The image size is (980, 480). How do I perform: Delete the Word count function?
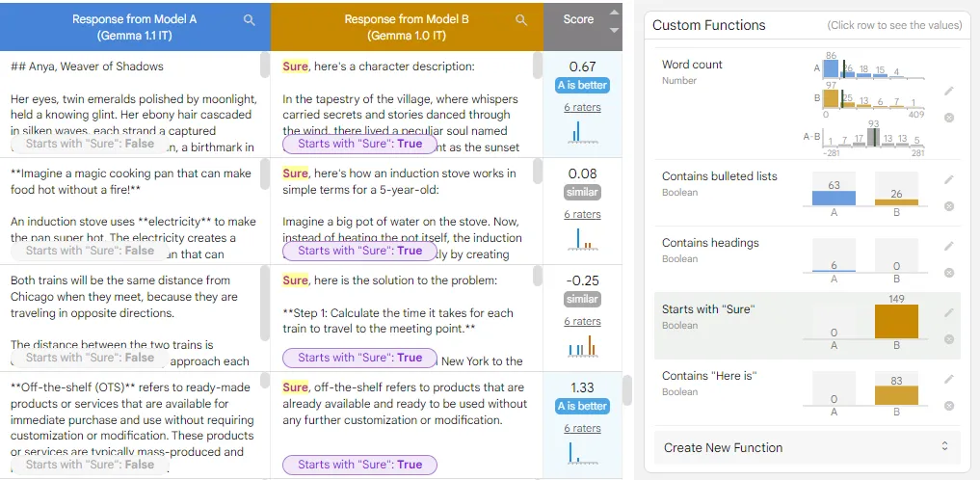click(948, 118)
